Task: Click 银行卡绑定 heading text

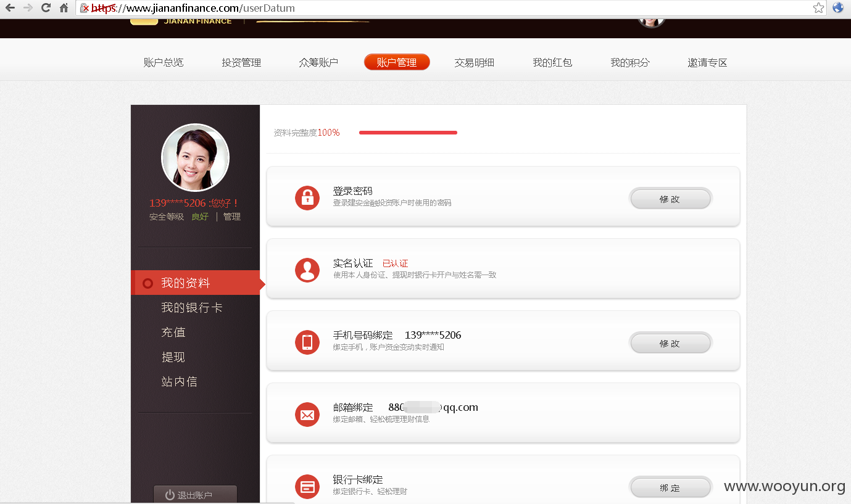Action: 358,479
